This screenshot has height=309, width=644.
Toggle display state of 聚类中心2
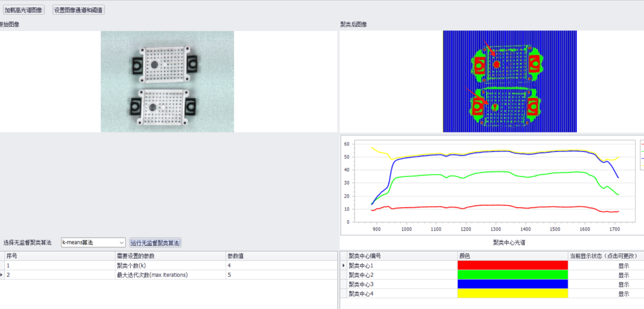[x=623, y=275]
